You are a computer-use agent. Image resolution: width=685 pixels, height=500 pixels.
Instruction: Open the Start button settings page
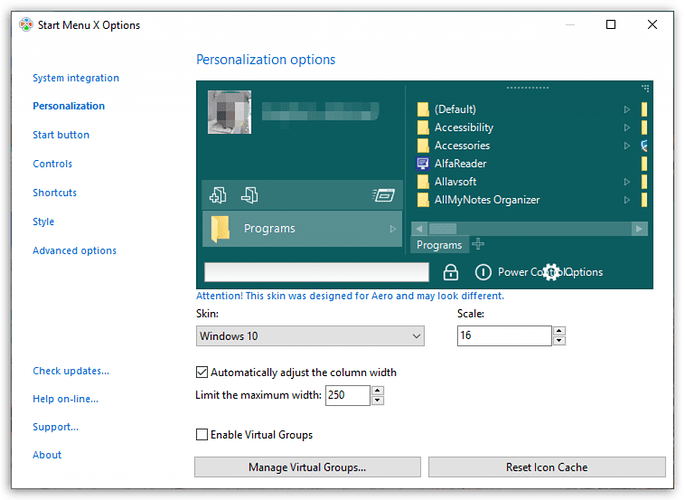tap(61, 135)
